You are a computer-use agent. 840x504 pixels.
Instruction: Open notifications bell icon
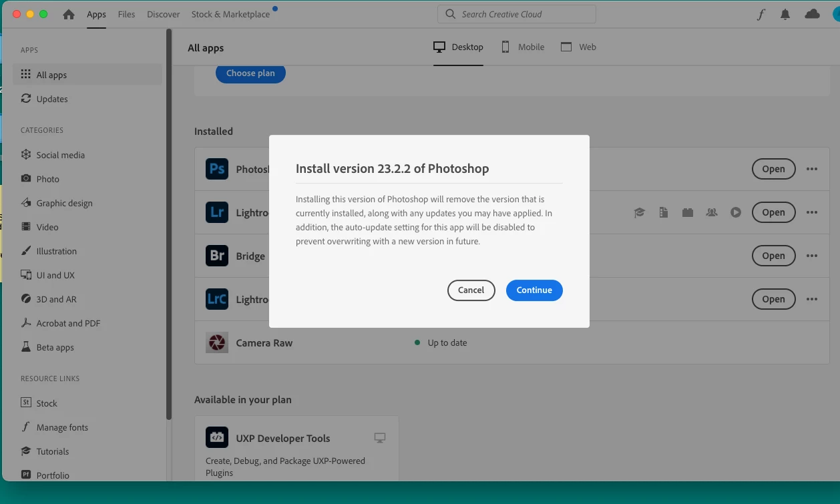786,14
